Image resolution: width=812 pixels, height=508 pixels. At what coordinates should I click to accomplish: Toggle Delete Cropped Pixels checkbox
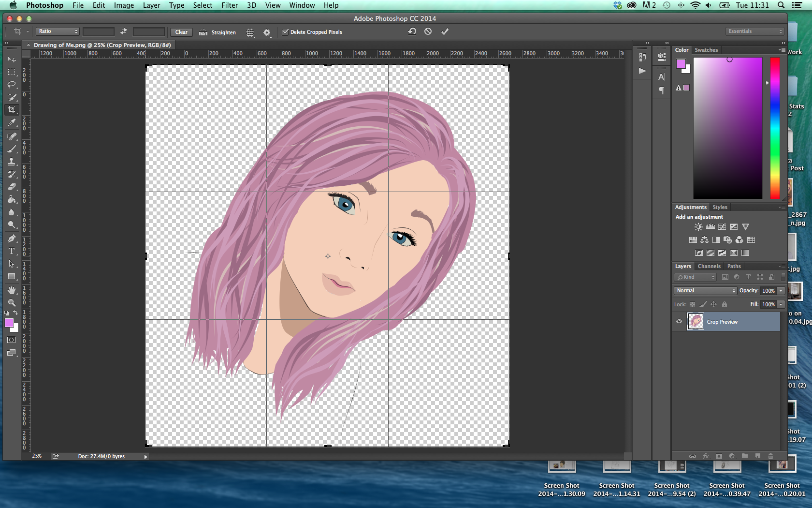point(286,32)
